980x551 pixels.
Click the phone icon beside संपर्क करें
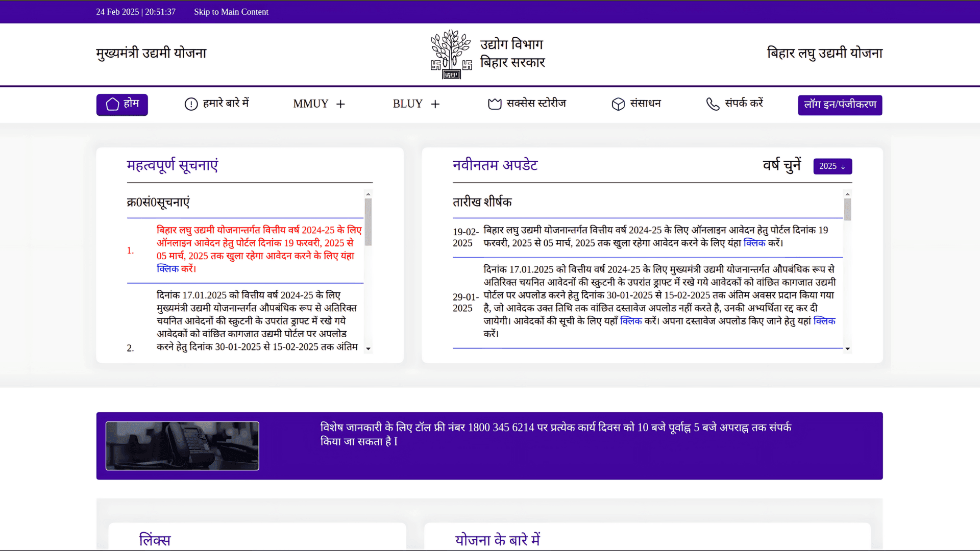click(713, 104)
